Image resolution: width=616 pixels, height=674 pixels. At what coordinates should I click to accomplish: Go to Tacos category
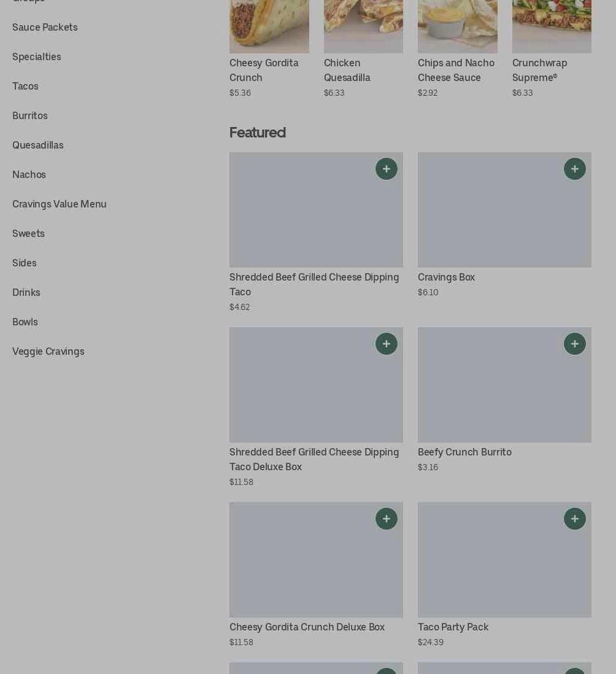pyautogui.click(x=25, y=87)
